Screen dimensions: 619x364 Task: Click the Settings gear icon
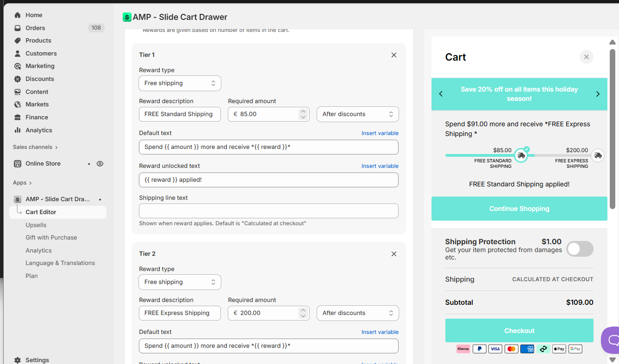click(18, 360)
